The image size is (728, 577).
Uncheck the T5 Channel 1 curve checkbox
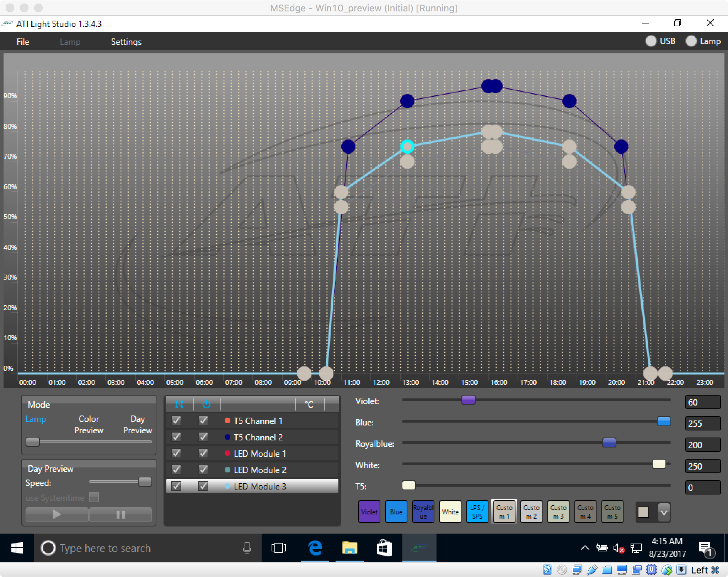tap(176, 421)
